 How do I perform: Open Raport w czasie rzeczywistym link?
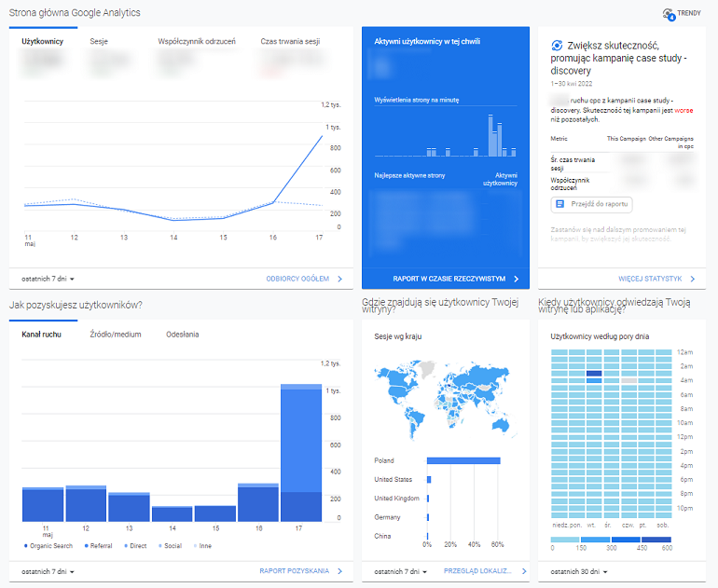(449, 279)
